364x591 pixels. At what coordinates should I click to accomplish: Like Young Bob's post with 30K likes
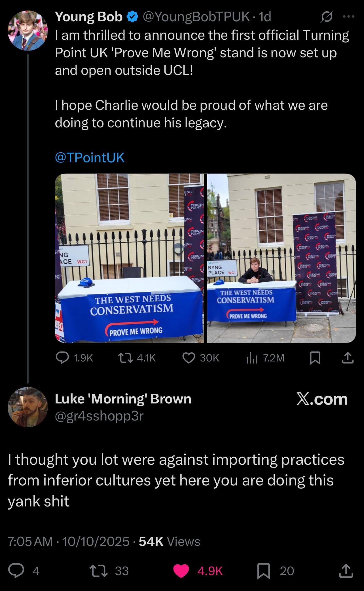click(x=201, y=358)
